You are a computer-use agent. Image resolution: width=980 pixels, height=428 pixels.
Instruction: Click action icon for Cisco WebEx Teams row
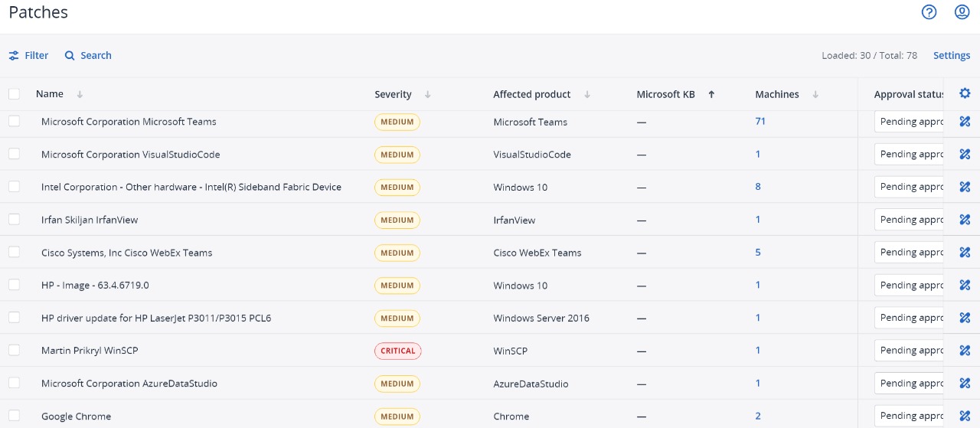(965, 253)
